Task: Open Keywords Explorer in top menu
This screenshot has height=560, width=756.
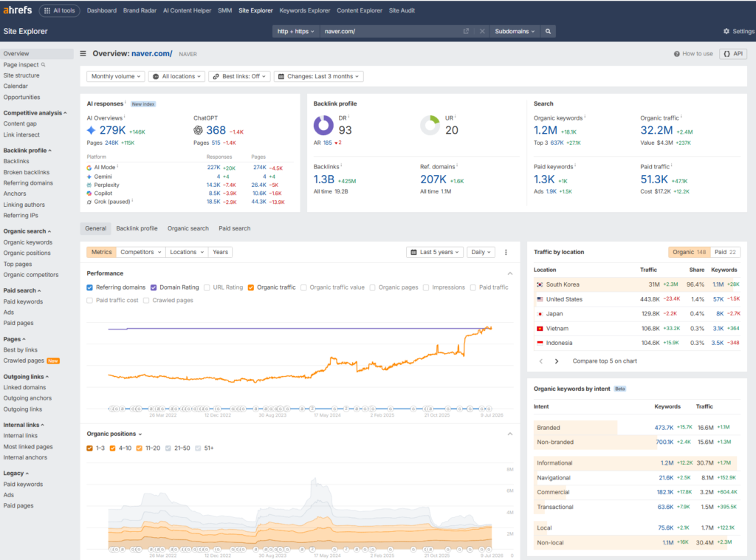Action: [305, 10]
